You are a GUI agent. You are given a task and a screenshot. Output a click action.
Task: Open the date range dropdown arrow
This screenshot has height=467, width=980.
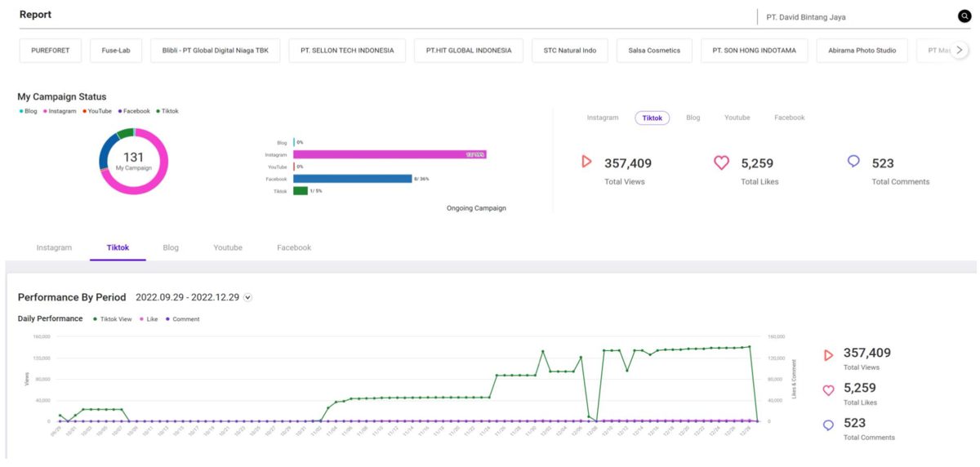[248, 297]
